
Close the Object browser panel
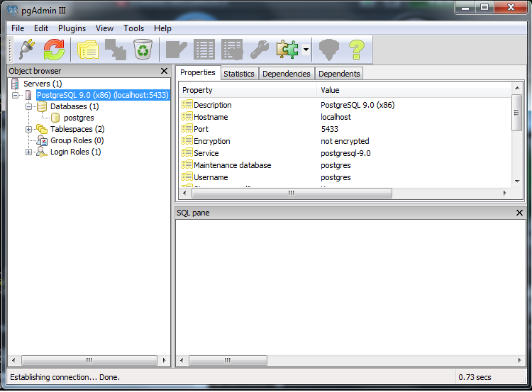[x=165, y=71]
